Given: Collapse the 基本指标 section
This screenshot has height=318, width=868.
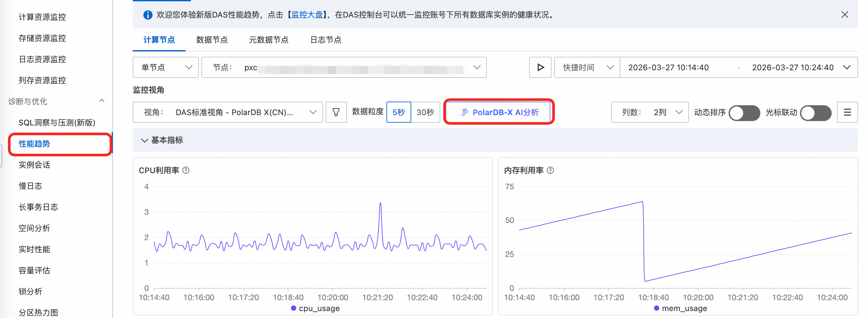Looking at the screenshot, I should (145, 140).
